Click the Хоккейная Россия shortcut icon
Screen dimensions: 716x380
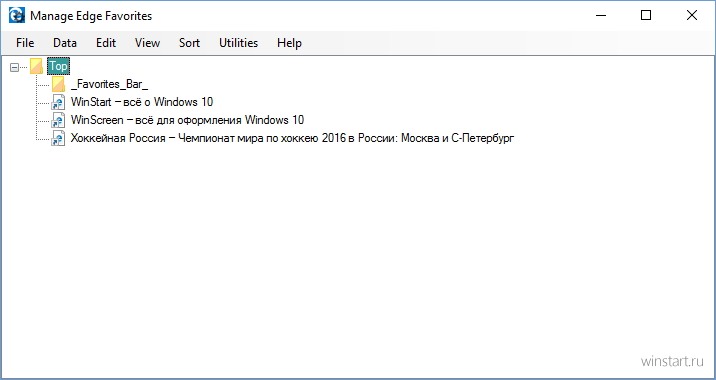58,138
